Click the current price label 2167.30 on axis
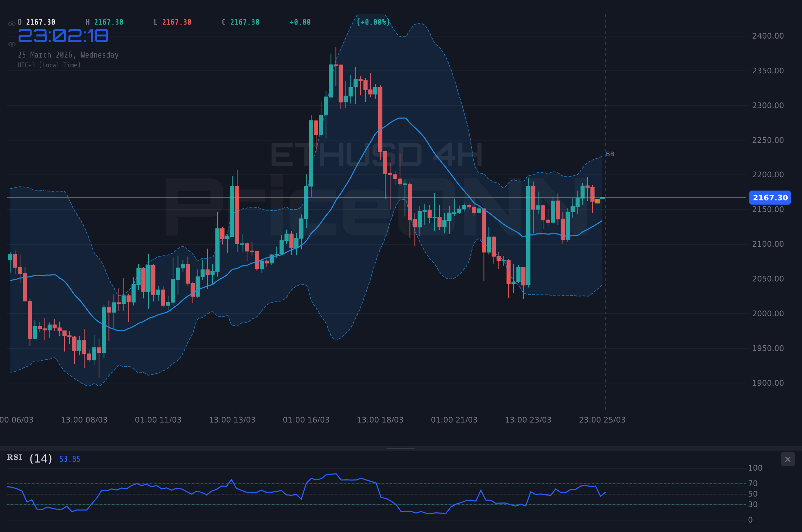This screenshot has width=802, height=532. click(x=770, y=198)
